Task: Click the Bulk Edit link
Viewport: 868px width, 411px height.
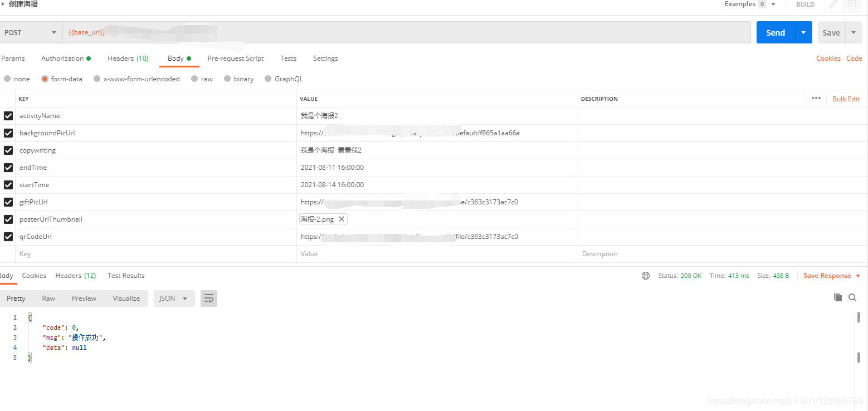Action: click(x=846, y=99)
